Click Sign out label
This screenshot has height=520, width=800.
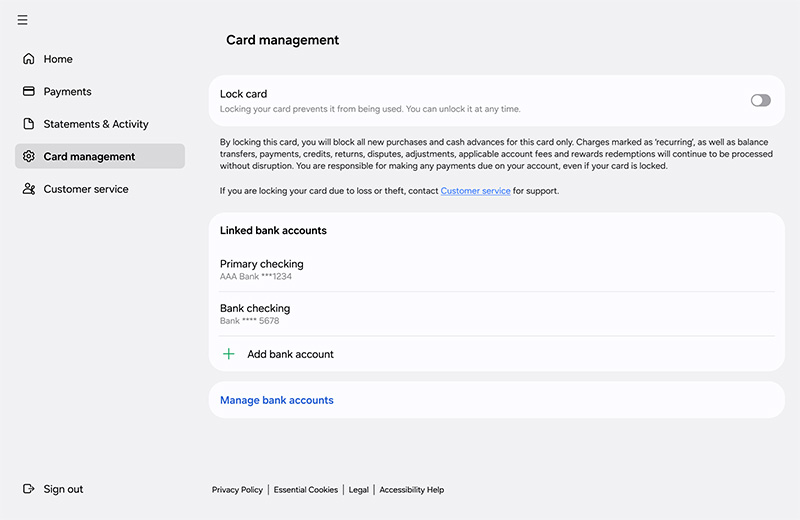coord(63,489)
